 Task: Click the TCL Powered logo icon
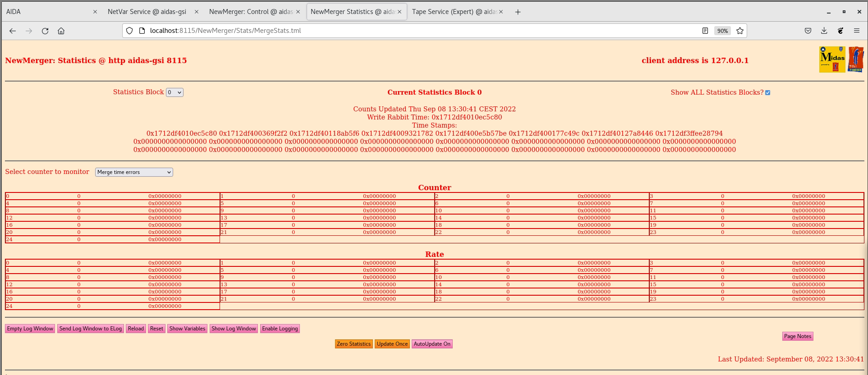(x=855, y=59)
